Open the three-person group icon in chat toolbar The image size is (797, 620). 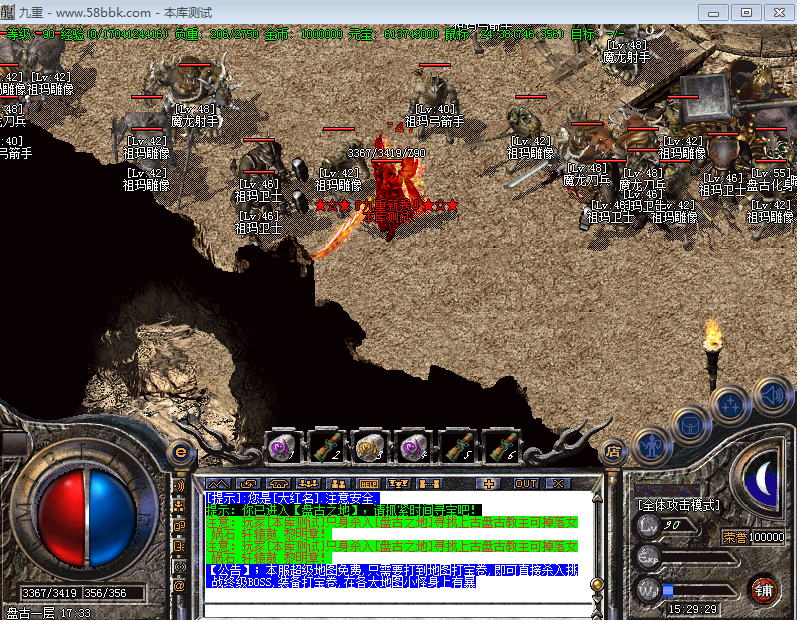click(x=309, y=483)
